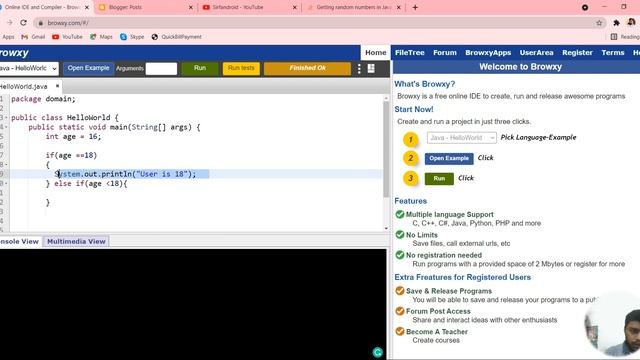
Task: Click the 'Save & Release Programs' feature text
Action: [449, 291]
